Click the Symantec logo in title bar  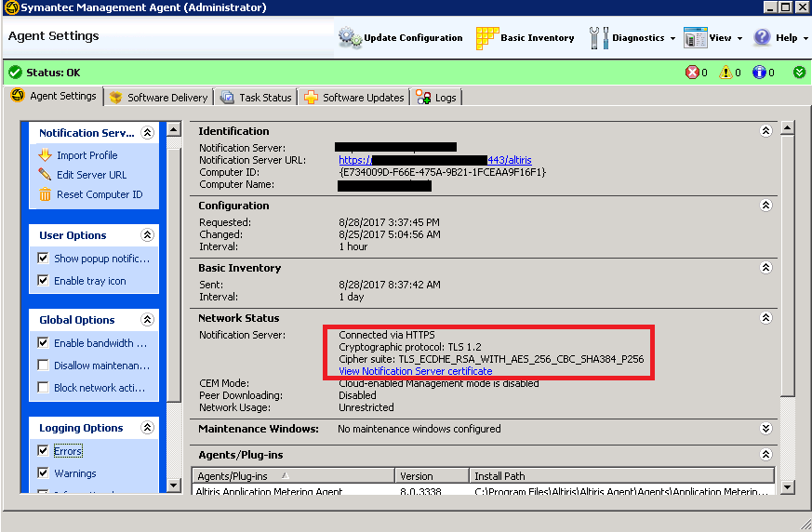pos(11,7)
